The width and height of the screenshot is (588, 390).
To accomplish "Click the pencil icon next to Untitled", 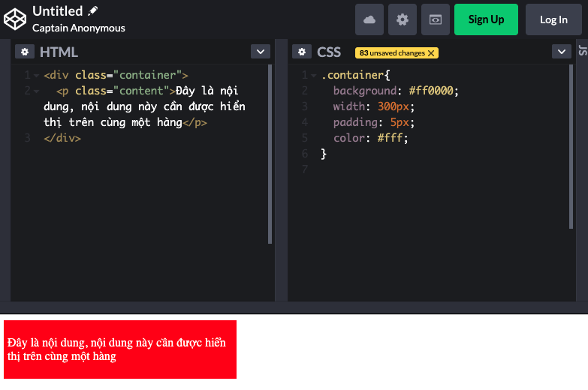I will coord(93,11).
